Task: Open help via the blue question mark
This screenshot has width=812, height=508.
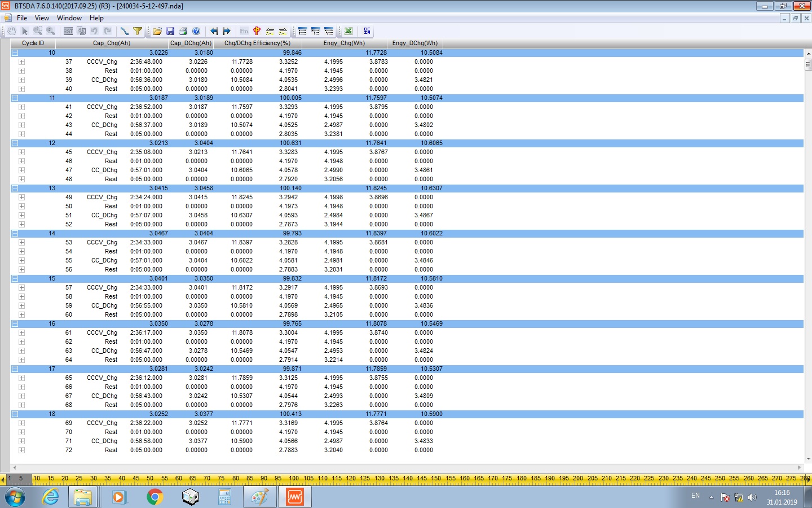Action: (196, 31)
